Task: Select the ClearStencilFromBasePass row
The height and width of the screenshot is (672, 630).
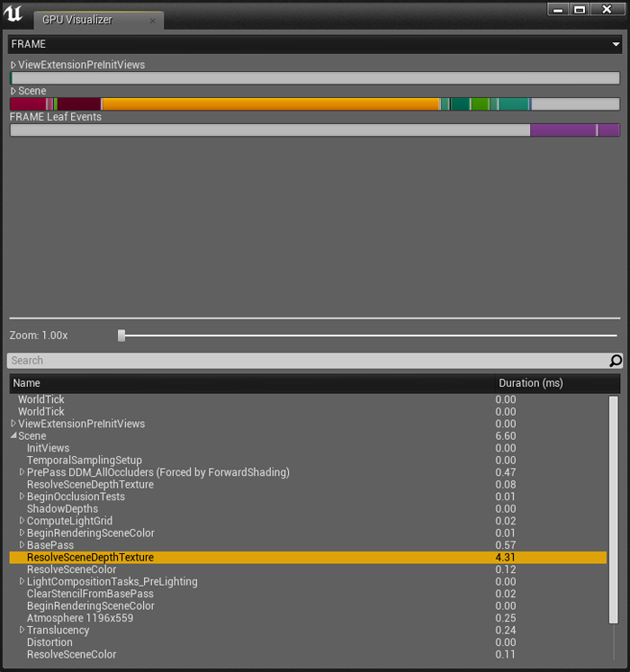Action: [x=308, y=594]
